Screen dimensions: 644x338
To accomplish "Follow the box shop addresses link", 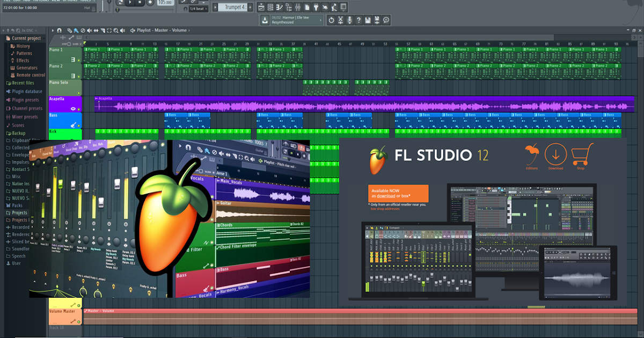I will (385, 209).
